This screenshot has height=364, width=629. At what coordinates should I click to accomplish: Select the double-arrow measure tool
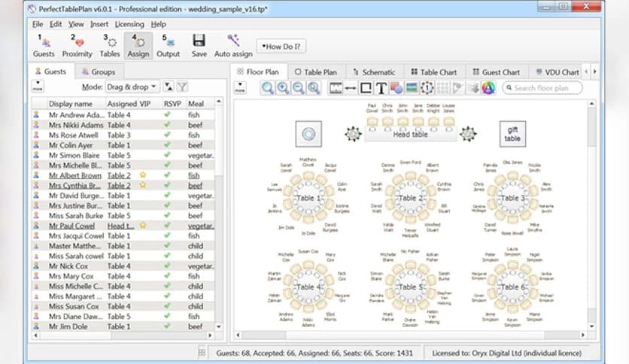(351, 88)
